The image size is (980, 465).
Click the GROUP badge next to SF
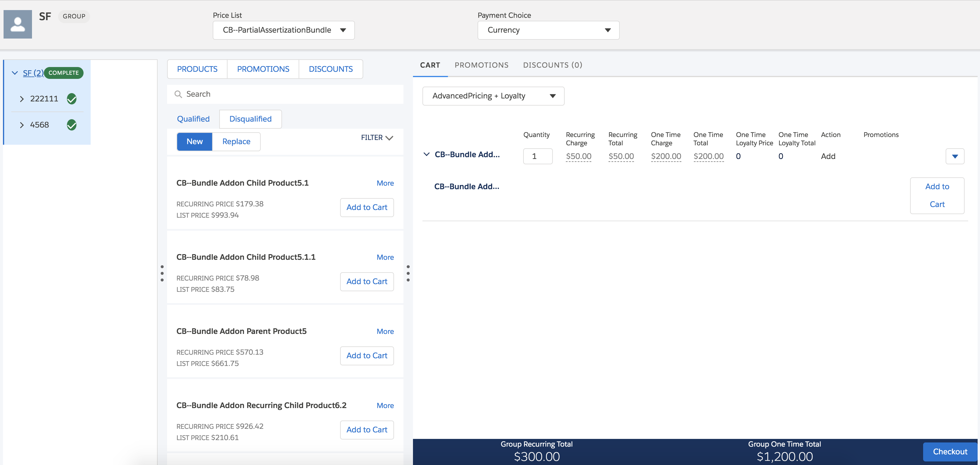(74, 16)
